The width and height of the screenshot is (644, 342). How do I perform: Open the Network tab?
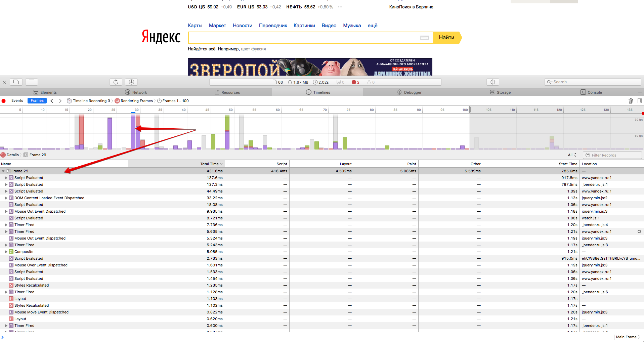coord(136,92)
